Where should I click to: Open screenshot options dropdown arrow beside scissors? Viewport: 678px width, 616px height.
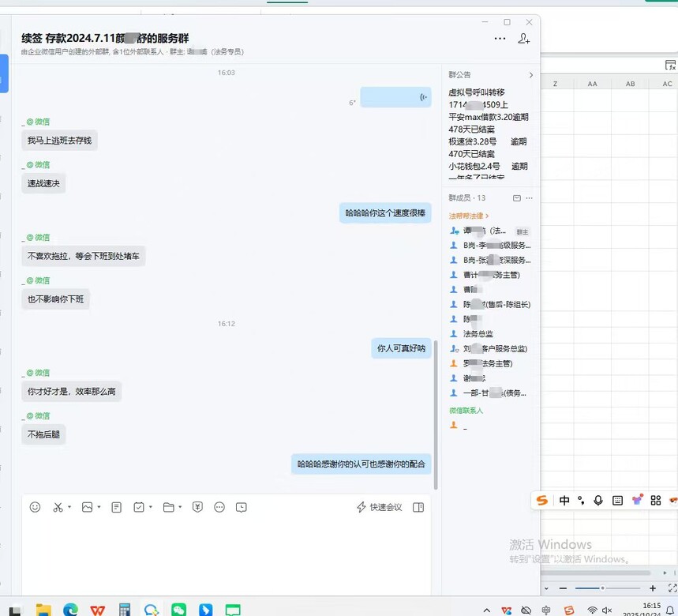pos(69,507)
